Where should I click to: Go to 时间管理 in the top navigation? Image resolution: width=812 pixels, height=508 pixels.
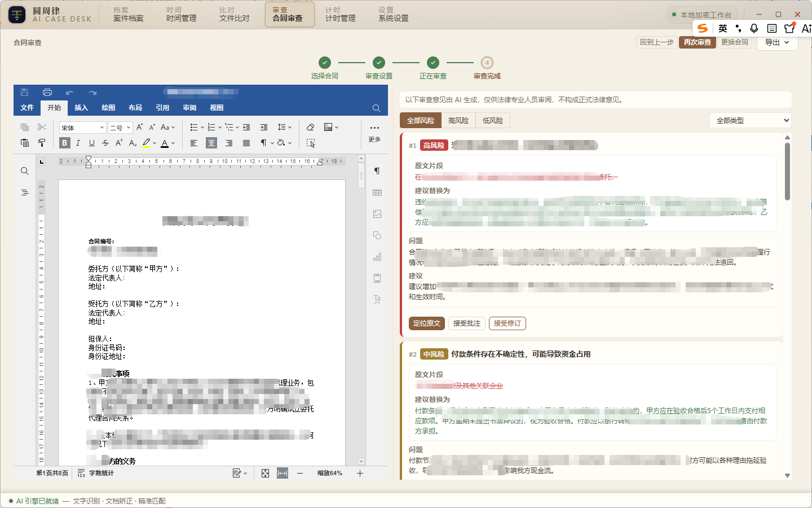point(181,14)
